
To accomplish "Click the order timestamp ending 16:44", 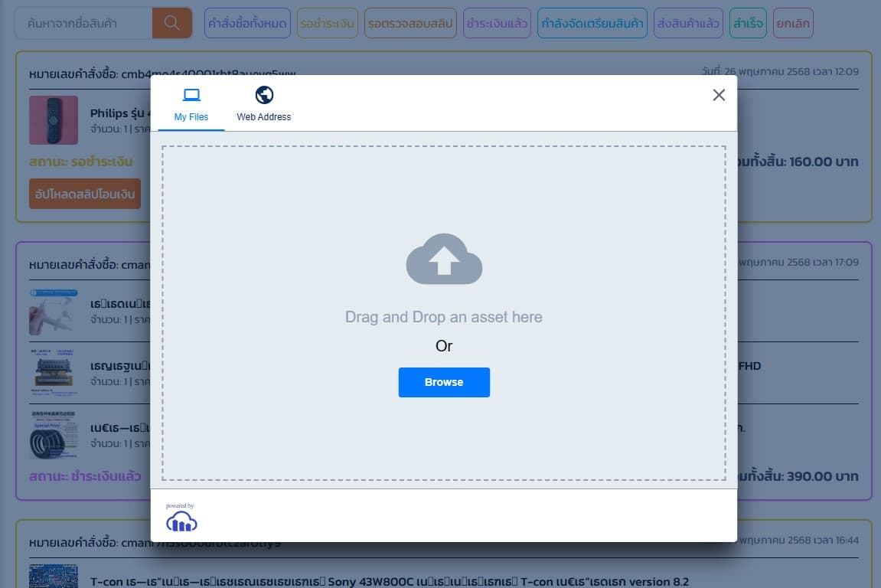I will (x=798, y=541).
